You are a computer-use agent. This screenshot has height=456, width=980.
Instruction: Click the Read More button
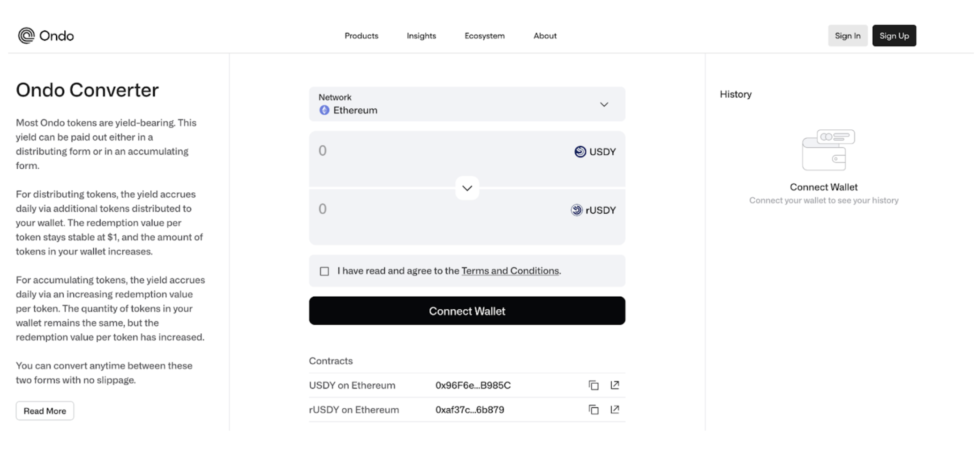(x=45, y=410)
